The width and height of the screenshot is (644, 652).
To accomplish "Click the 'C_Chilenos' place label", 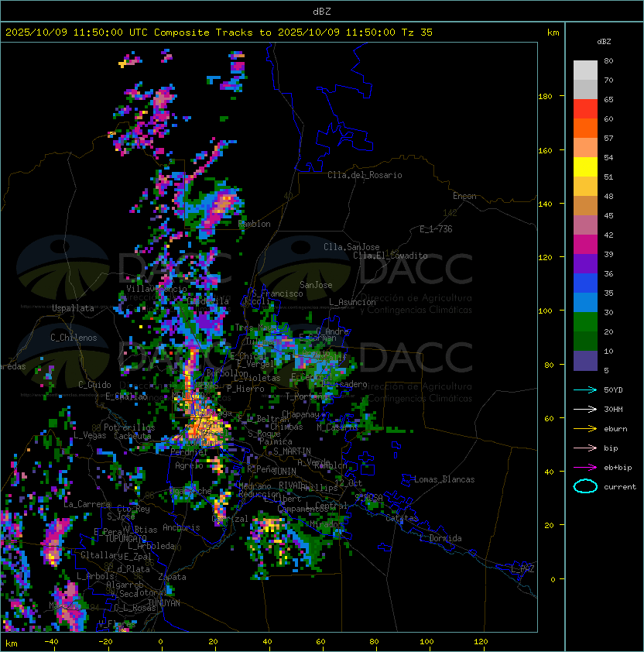I will coord(74,338).
